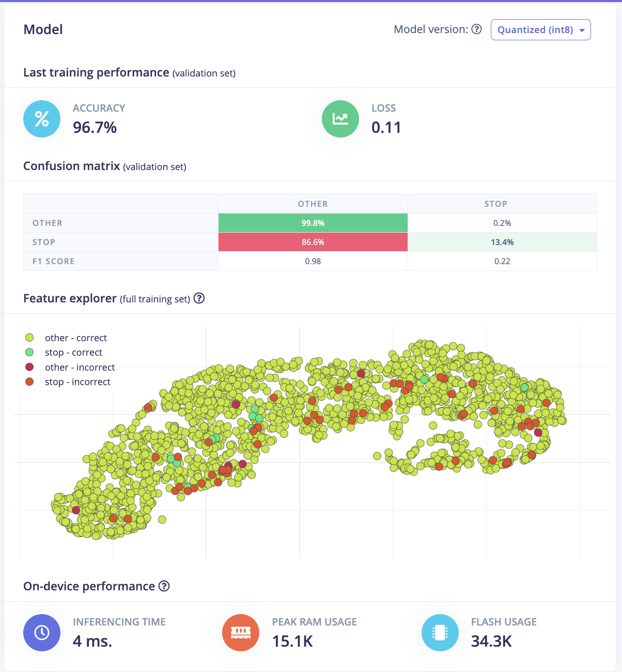Viewport: 622px width, 672px height.
Task: Open Feature explorer help question mark
Action: 199,298
